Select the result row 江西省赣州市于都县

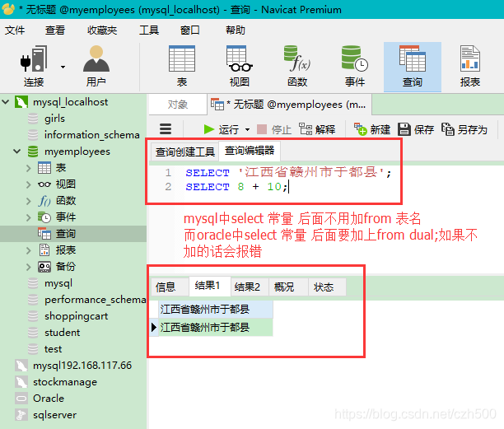pyautogui.click(x=216, y=328)
